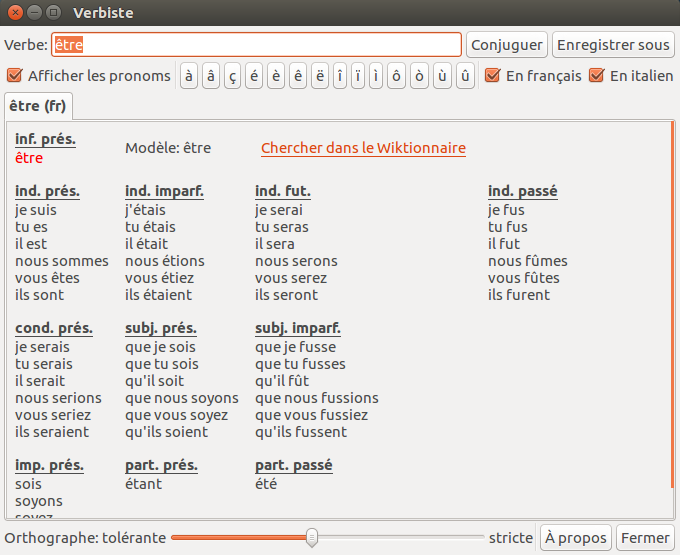Insert the à character button
The width and height of the screenshot is (680, 555).
coord(189,76)
